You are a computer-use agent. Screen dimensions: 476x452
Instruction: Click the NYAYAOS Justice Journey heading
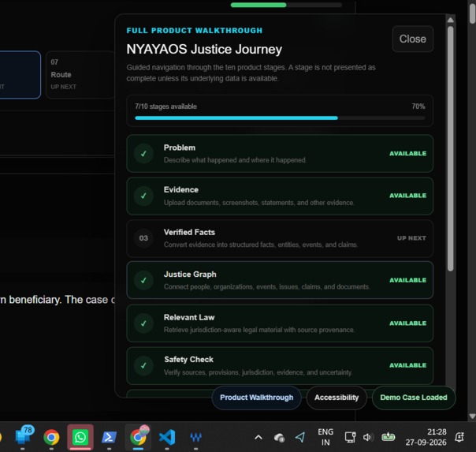pyautogui.click(x=204, y=49)
